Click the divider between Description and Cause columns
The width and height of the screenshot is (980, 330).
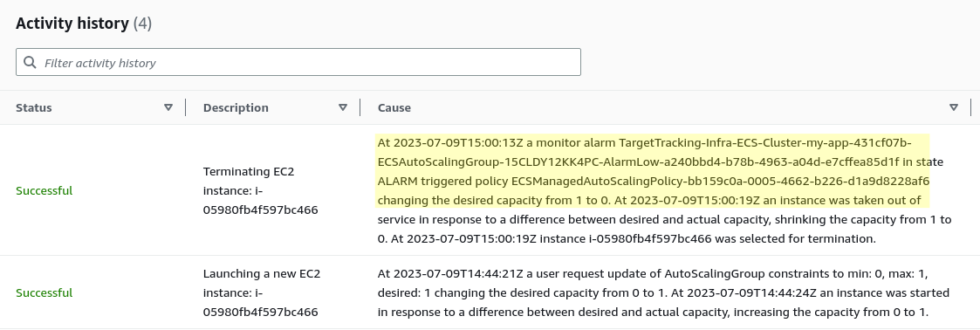coord(360,107)
